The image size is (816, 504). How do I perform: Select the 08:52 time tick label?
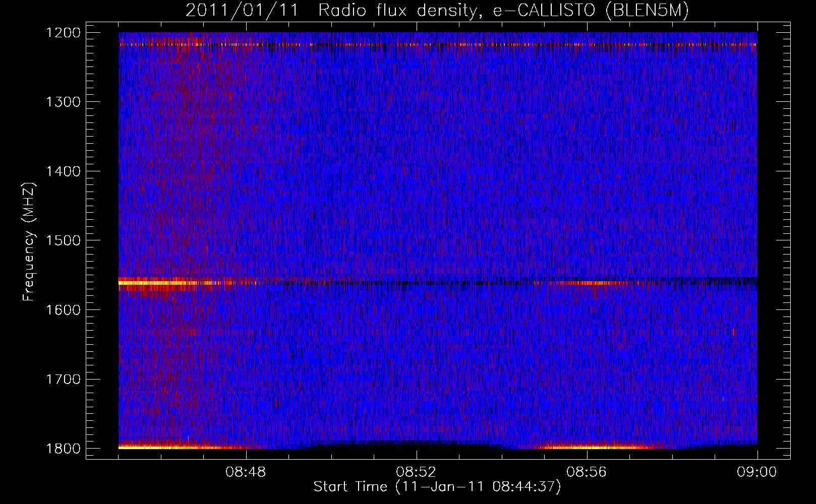pos(416,472)
